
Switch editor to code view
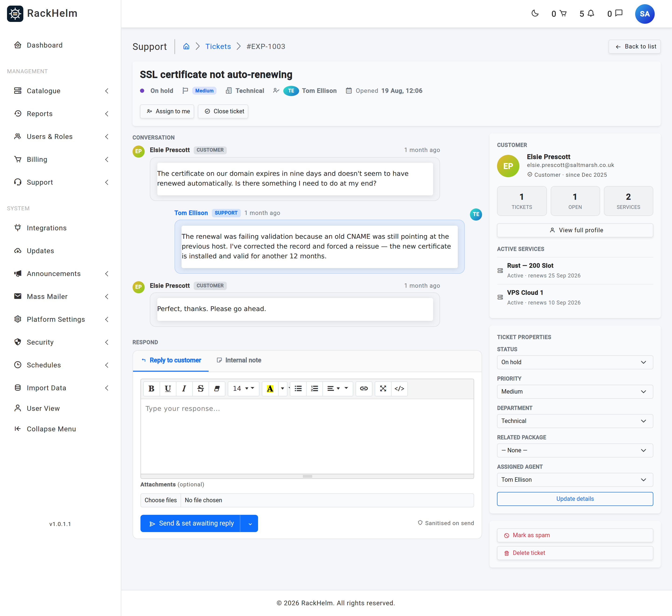click(x=399, y=388)
